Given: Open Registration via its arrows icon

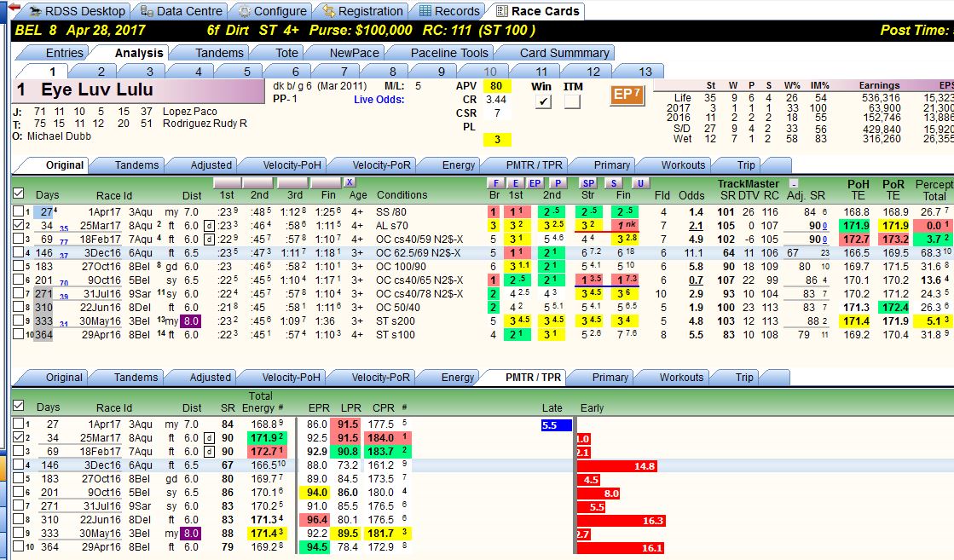Looking at the screenshot, I should coord(329,11).
